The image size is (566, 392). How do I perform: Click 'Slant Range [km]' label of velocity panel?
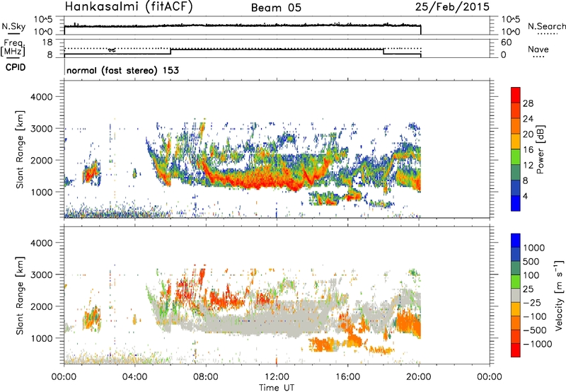pos(20,296)
